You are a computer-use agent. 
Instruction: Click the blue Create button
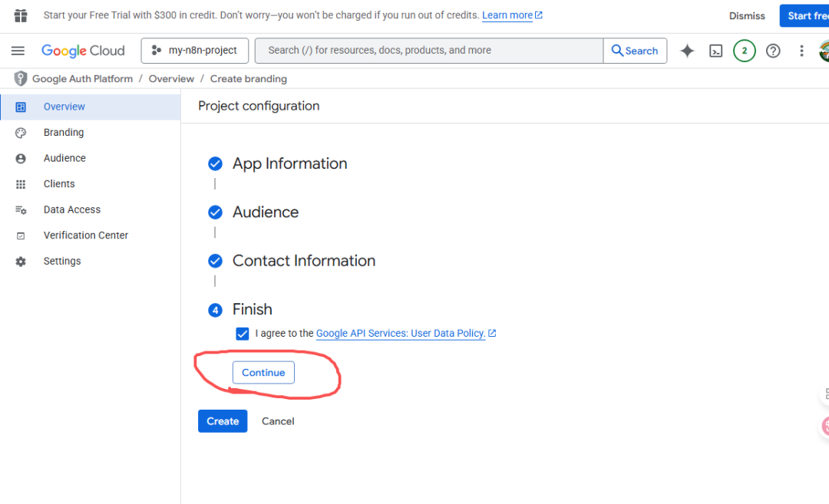[223, 421]
